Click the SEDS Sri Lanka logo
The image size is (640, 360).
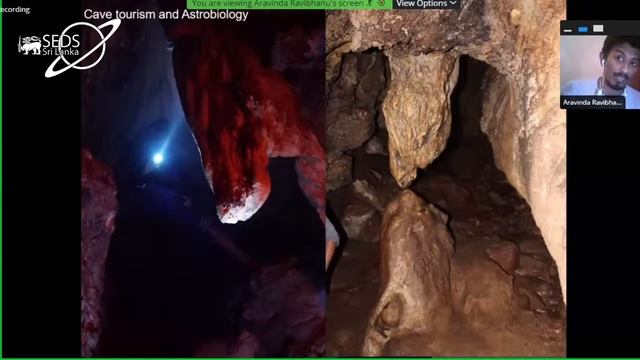click(x=69, y=48)
